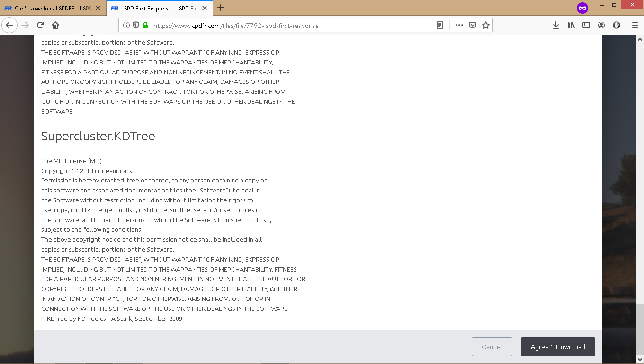Open a new tab with the plus button
644x364 pixels.
(x=221, y=8)
